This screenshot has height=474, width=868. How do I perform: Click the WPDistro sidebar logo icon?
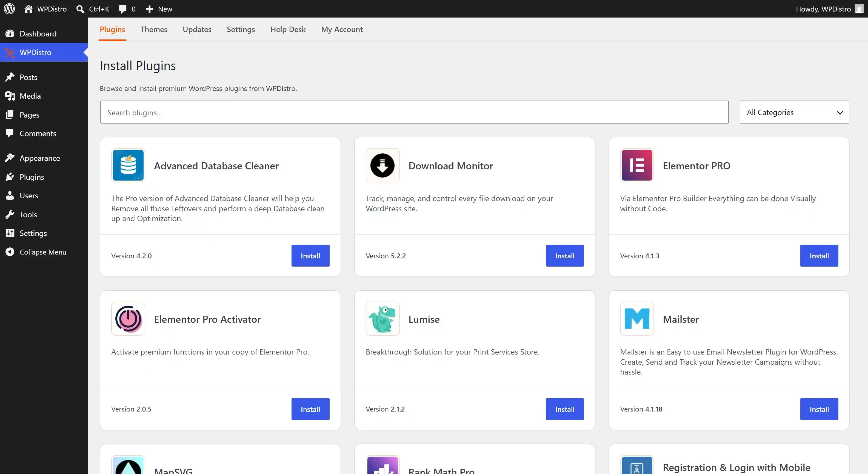10,53
